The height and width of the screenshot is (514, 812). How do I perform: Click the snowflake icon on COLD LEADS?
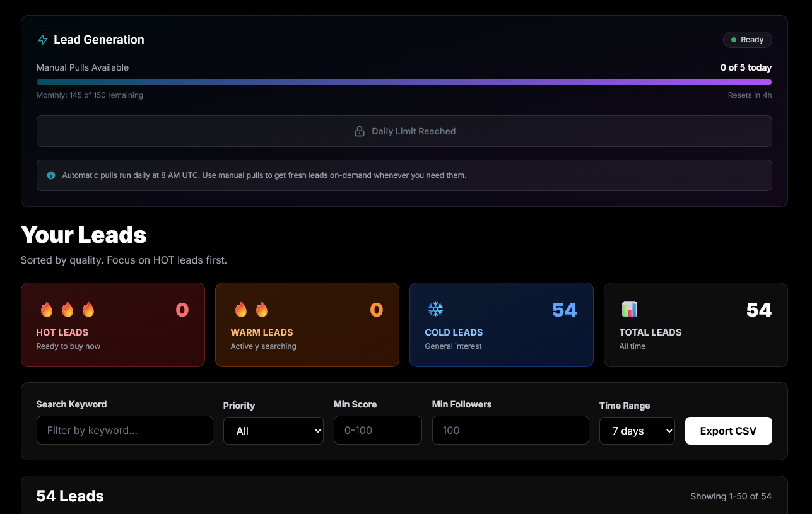(435, 309)
